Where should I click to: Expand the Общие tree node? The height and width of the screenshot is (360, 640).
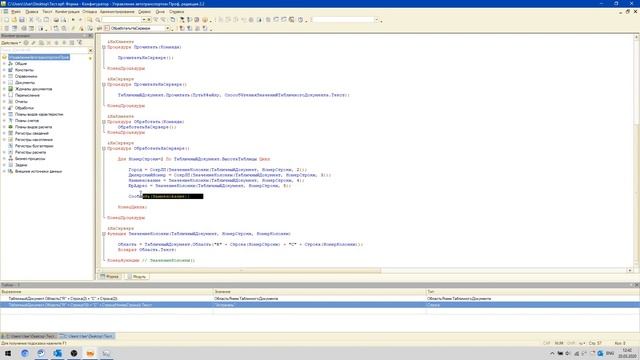[x=4, y=64]
